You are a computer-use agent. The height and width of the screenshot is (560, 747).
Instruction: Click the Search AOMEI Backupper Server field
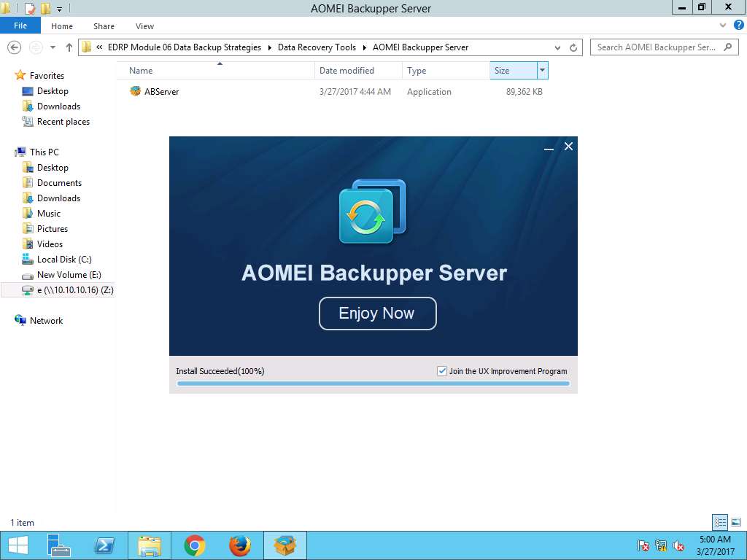point(664,47)
